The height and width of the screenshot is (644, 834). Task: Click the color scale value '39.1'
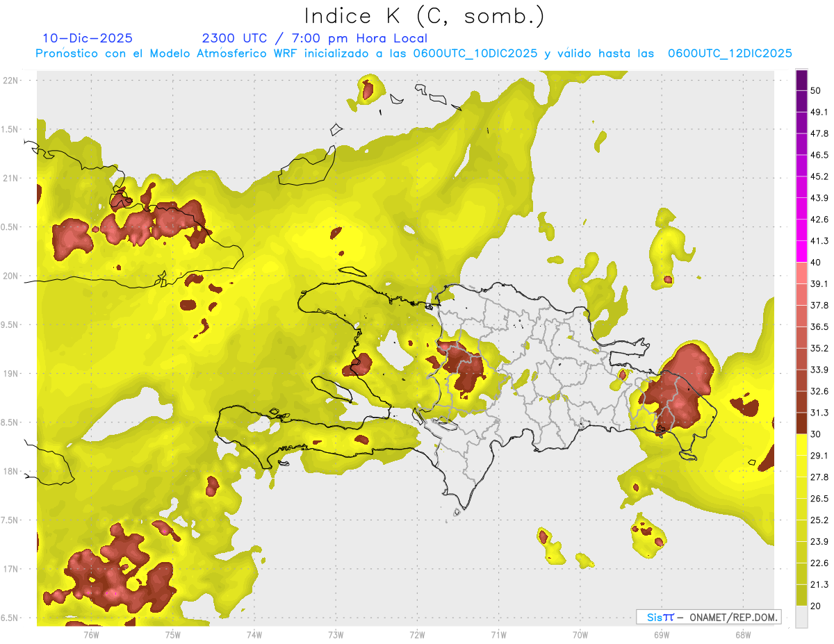click(819, 283)
